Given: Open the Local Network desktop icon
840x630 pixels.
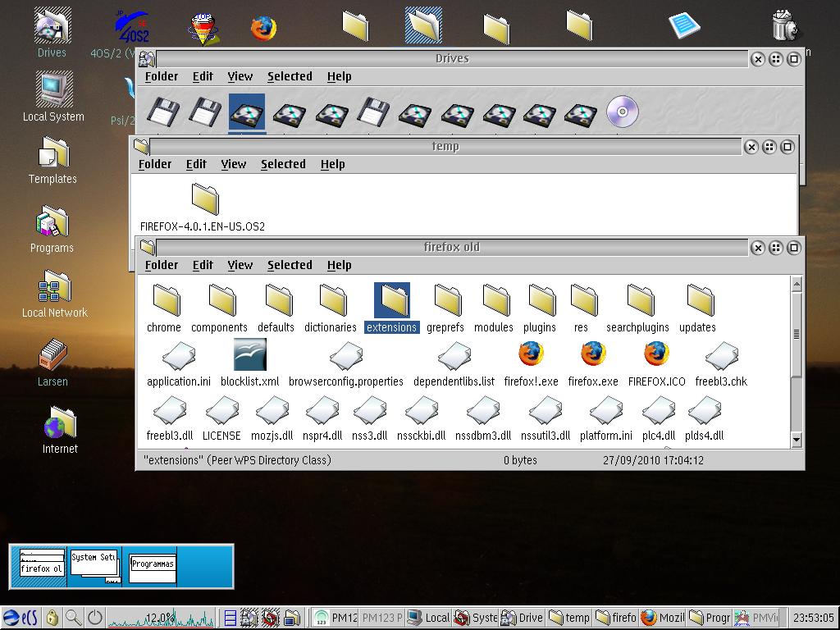Looking at the screenshot, I should [54, 288].
